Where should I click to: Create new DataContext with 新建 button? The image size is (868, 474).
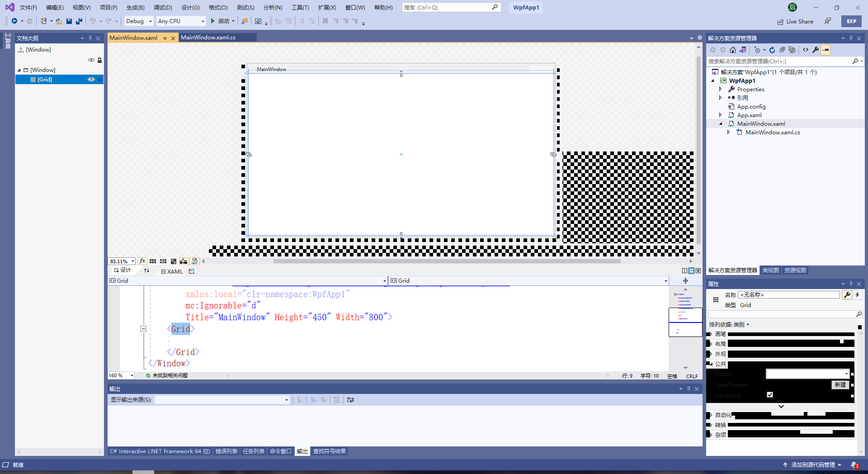[x=840, y=384]
